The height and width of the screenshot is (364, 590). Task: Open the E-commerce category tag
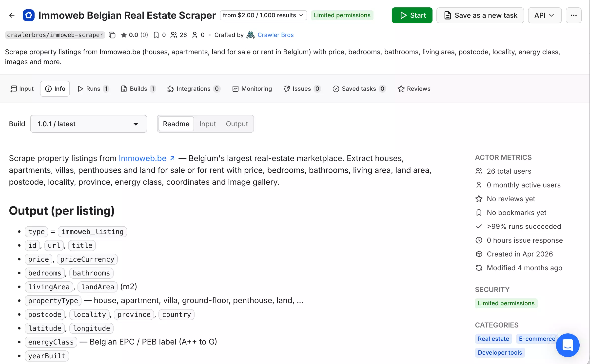tap(537, 339)
